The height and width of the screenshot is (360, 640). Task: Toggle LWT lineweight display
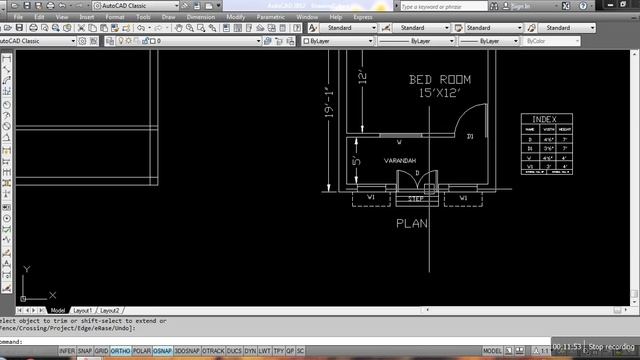[x=264, y=351]
